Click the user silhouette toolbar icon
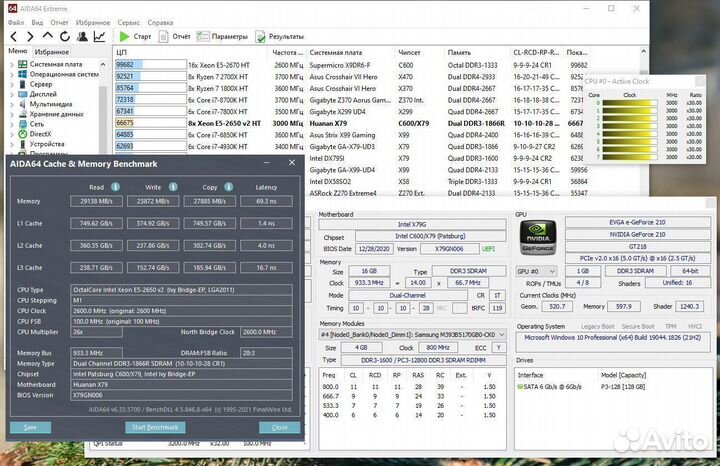720x466 pixels. [x=82, y=36]
